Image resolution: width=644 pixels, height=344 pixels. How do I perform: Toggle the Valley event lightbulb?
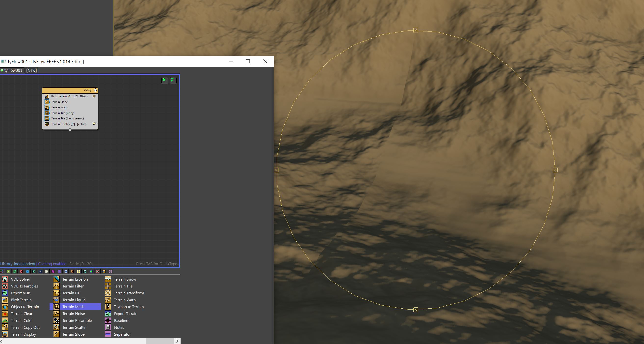95,90
